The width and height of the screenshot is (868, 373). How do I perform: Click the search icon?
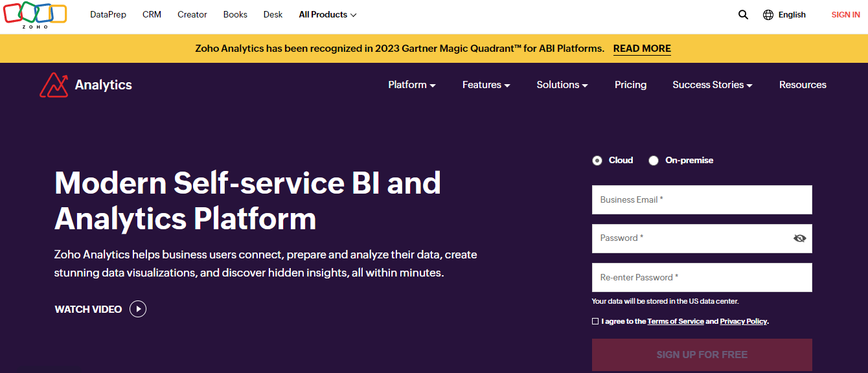point(742,14)
